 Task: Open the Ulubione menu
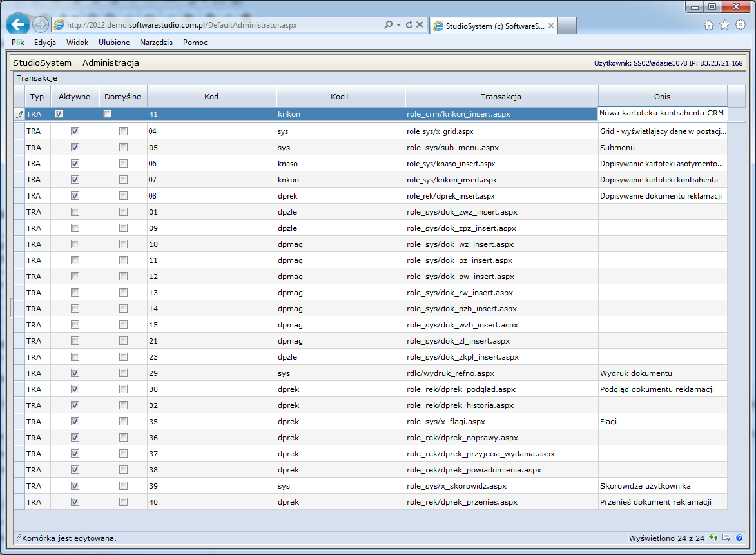coord(114,43)
